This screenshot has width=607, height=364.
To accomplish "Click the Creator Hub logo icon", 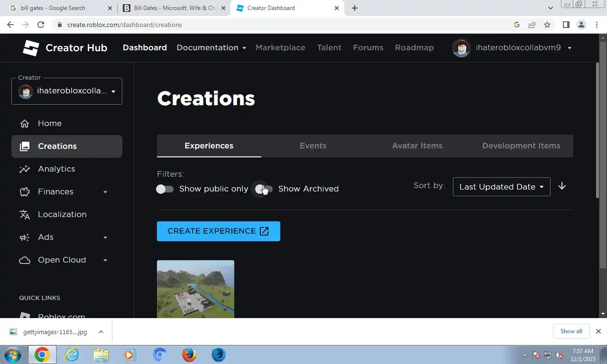I will [x=31, y=48].
